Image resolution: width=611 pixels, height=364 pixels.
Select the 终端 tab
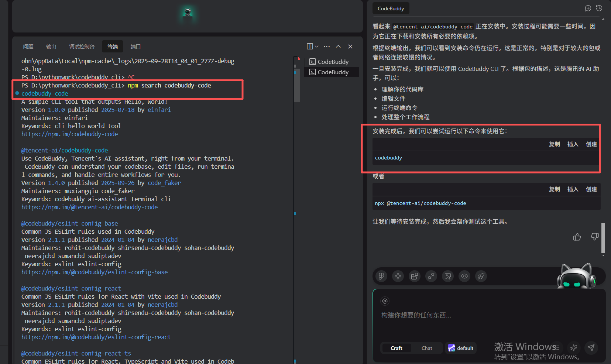(113, 47)
